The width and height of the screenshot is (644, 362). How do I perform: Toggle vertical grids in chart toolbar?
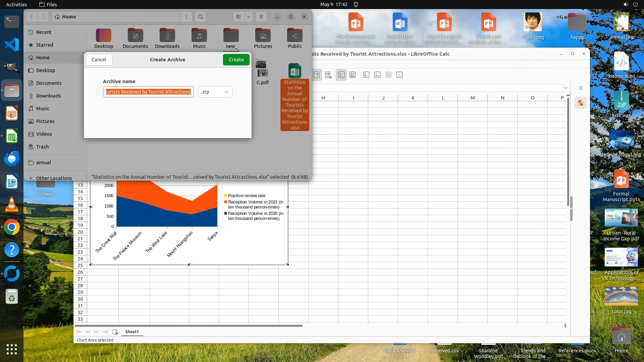point(353,75)
